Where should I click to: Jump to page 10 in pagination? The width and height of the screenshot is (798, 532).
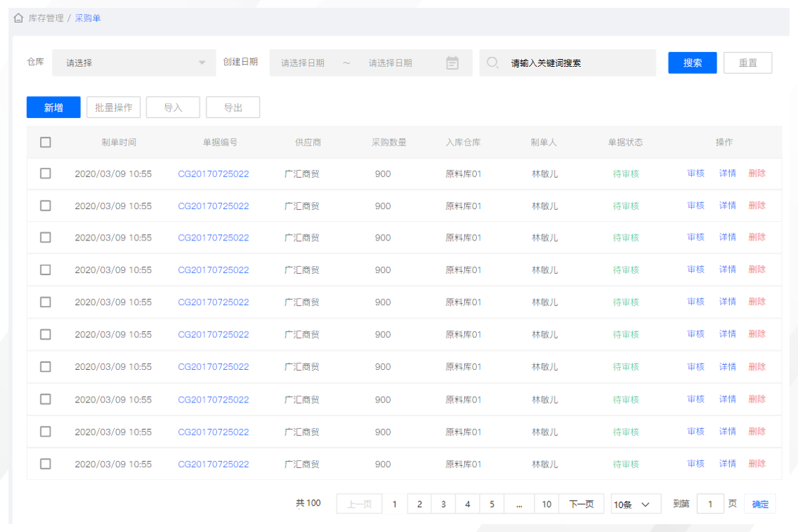coord(547,504)
